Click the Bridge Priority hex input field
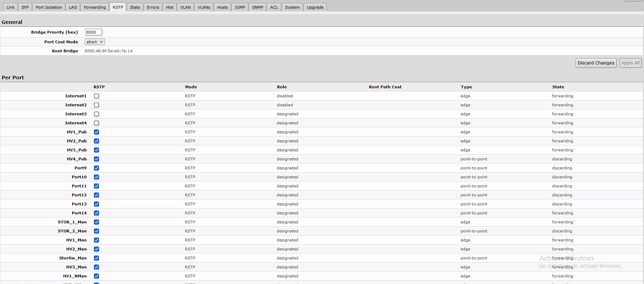The width and height of the screenshot is (644, 284). pos(93,32)
